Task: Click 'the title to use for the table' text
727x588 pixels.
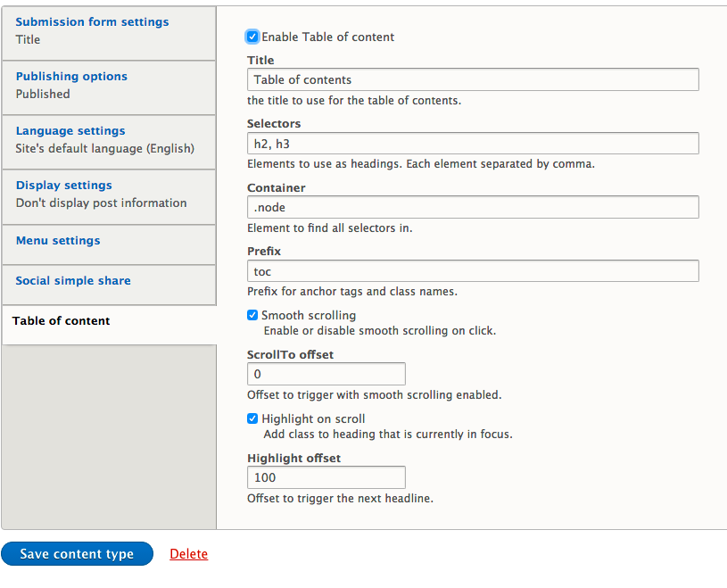Action: point(354,101)
